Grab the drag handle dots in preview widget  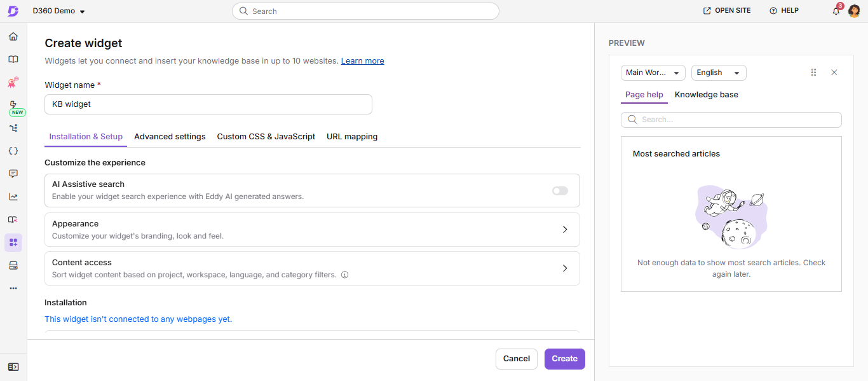click(x=813, y=73)
